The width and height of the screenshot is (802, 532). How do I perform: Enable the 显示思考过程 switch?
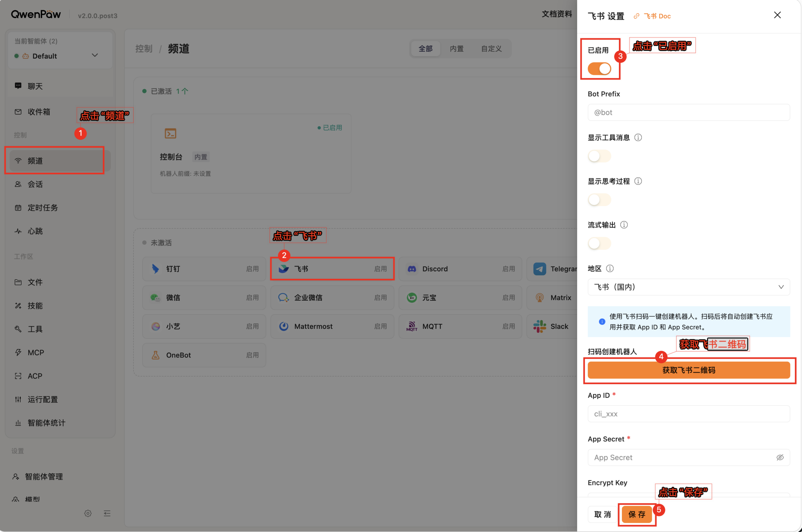(599, 200)
